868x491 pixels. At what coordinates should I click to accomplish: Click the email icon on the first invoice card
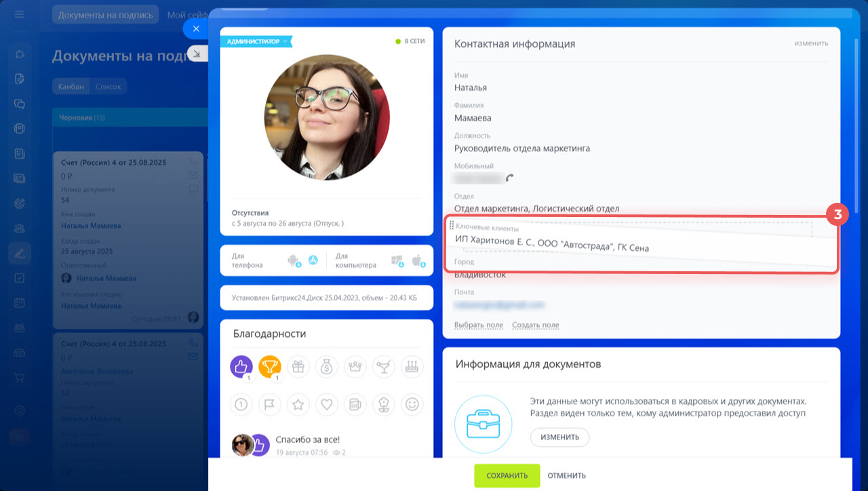(193, 175)
